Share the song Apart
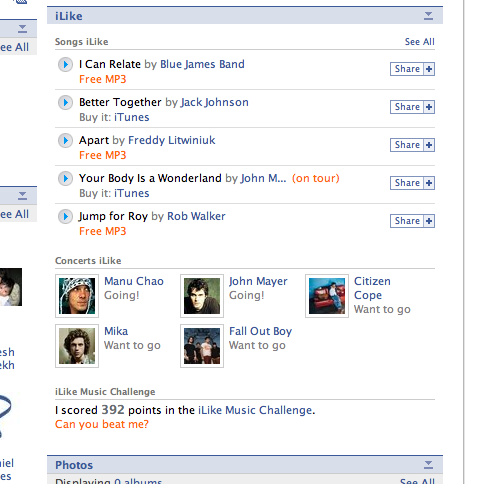 (407, 145)
